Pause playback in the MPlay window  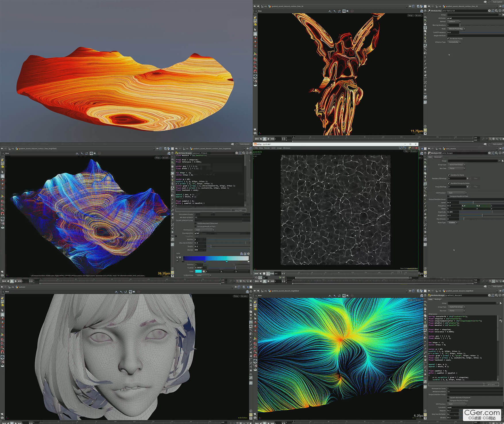(x=268, y=273)
